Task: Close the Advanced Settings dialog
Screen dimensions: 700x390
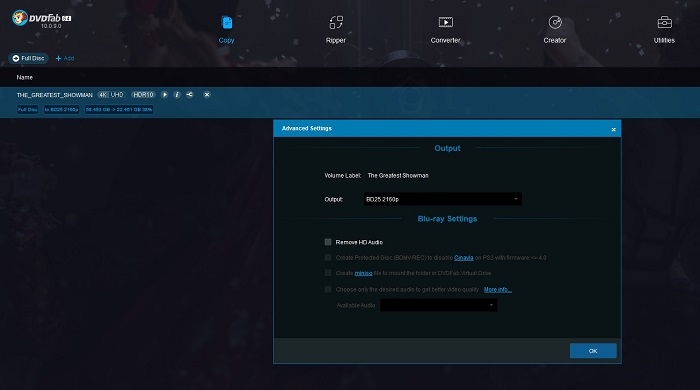Action: point(613,129)
